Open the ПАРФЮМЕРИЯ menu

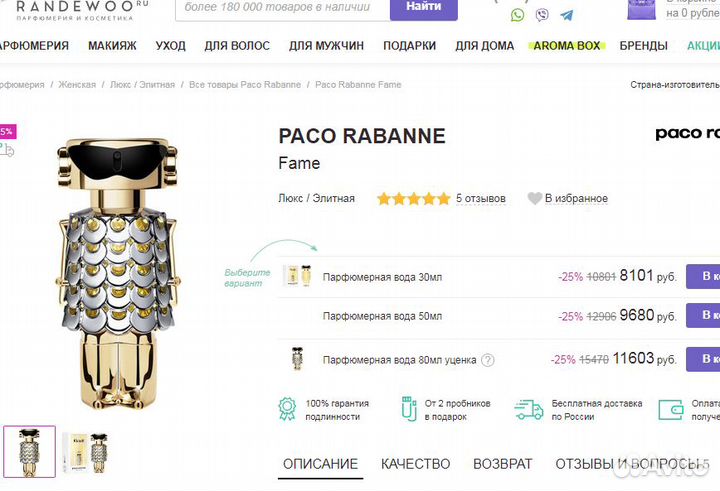coord(34,46)
